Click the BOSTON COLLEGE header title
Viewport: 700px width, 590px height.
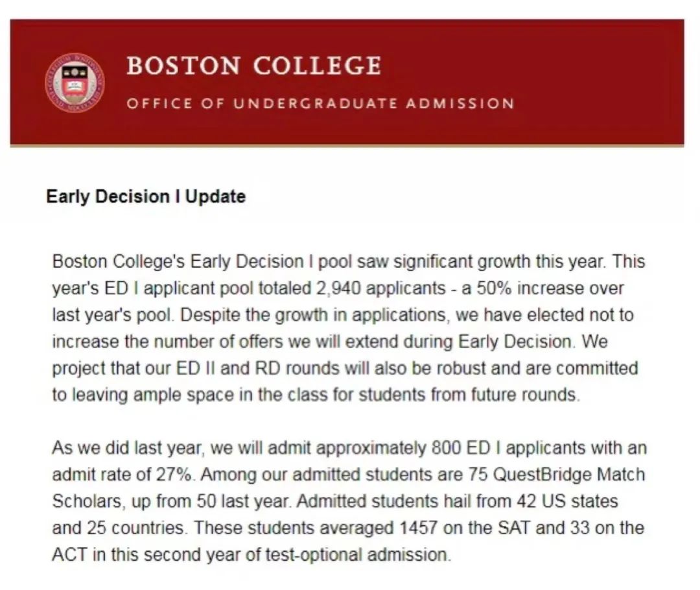pos(253,65)
